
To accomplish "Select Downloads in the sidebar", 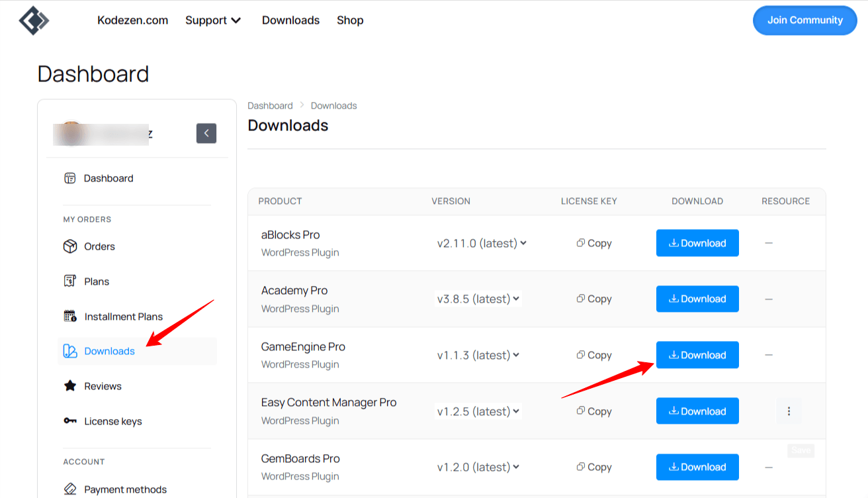I will coord(137,351).
